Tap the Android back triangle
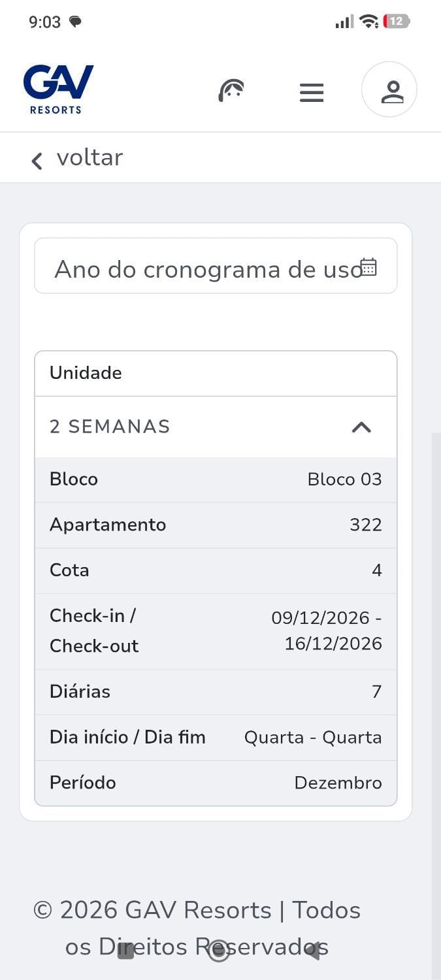 (313, 951)
